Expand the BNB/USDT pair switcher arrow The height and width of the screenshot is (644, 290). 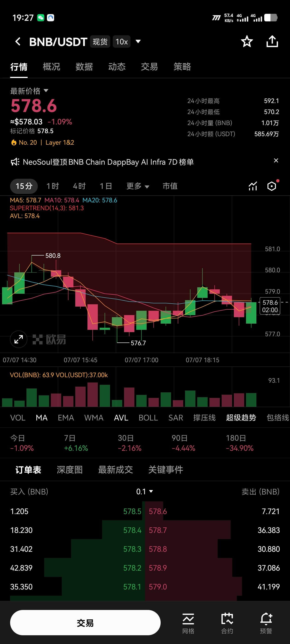pyautogui.click(x=138, y=41)
